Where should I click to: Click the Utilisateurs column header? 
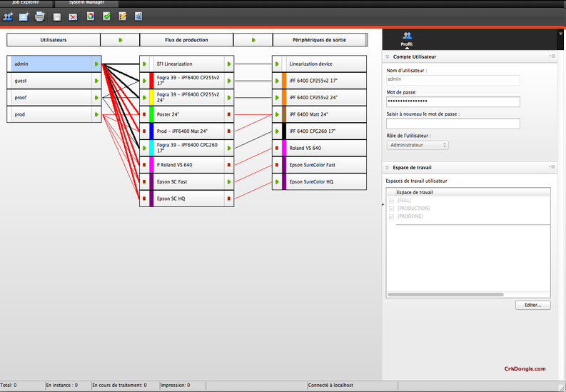coord(54,40)
